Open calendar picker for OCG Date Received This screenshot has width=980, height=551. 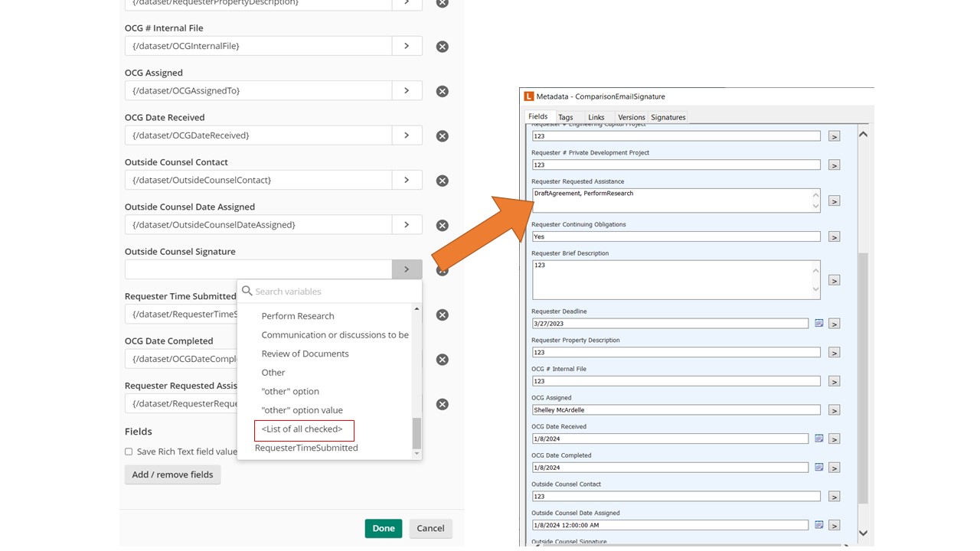(x=818, y=439)
